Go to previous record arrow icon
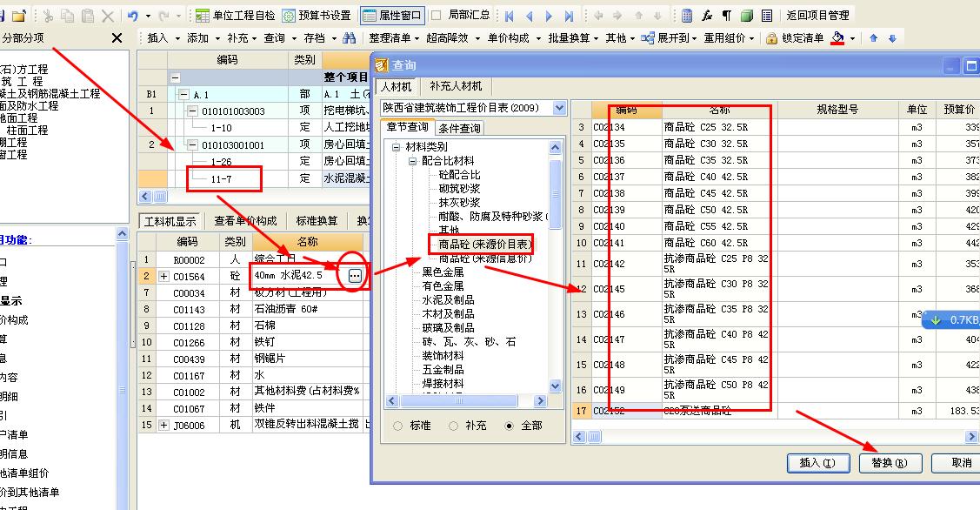 coord(530,16)
